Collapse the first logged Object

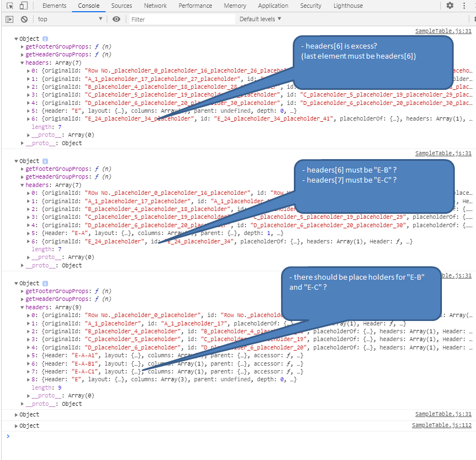(x=16, y=39)
